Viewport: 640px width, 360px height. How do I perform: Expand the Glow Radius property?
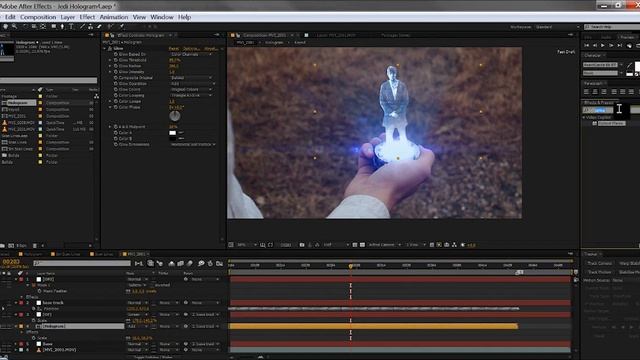(x=110, y=66)
